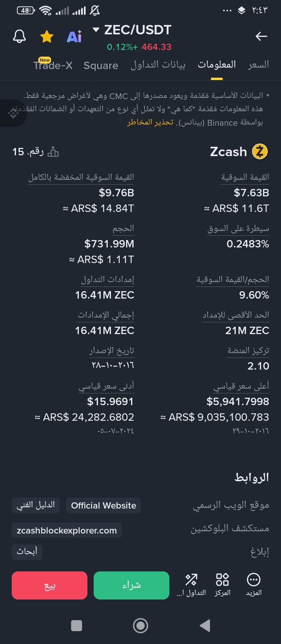
Task: Open the AI assistant icon
Action: 74,37
